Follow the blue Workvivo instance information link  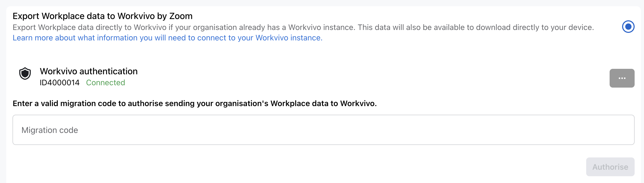(168, 38)
